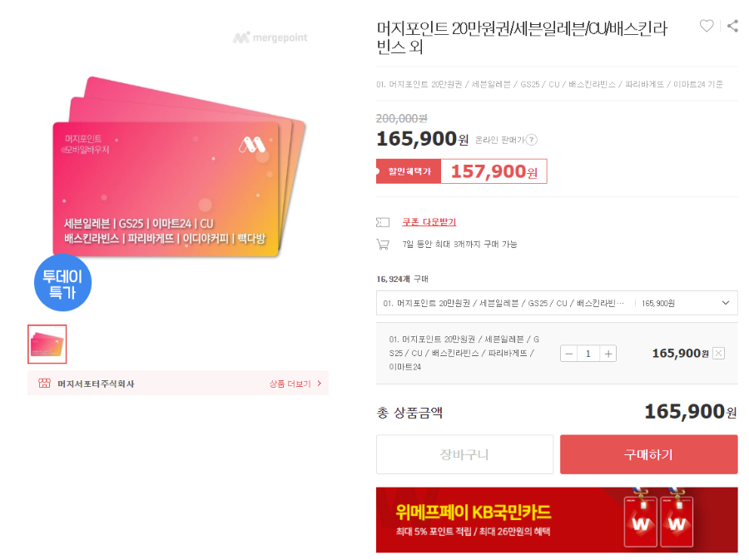Click the 쿠폰 다운받기 link

tap(429, 222)
